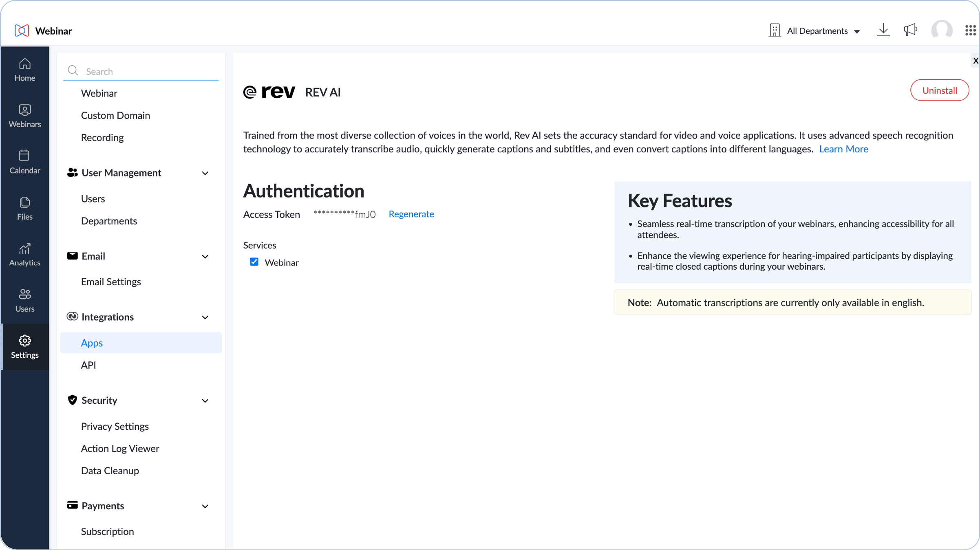Select the Webinars icon in the sidebar
The height and width of the screenshot is (550, 980).
(24, 115)
